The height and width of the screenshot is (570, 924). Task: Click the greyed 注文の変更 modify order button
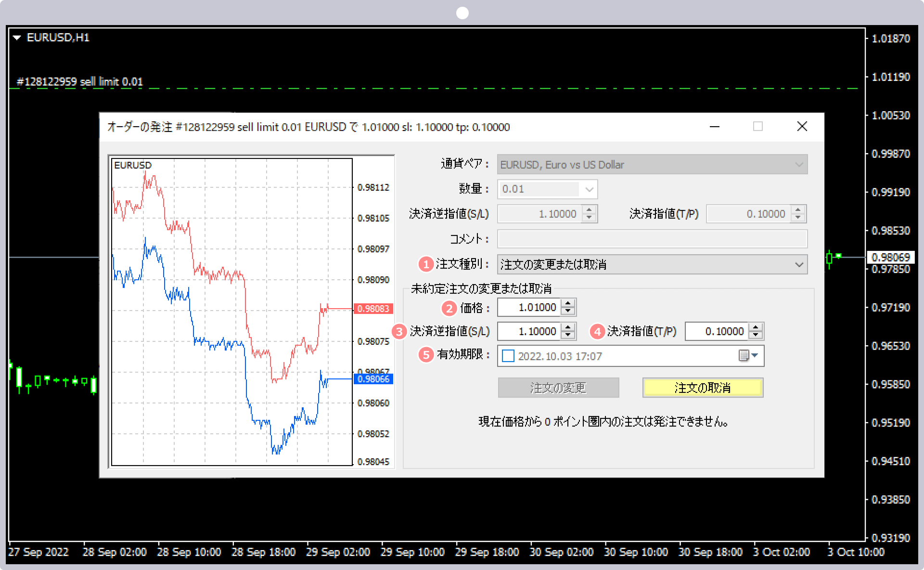(558, 388)
